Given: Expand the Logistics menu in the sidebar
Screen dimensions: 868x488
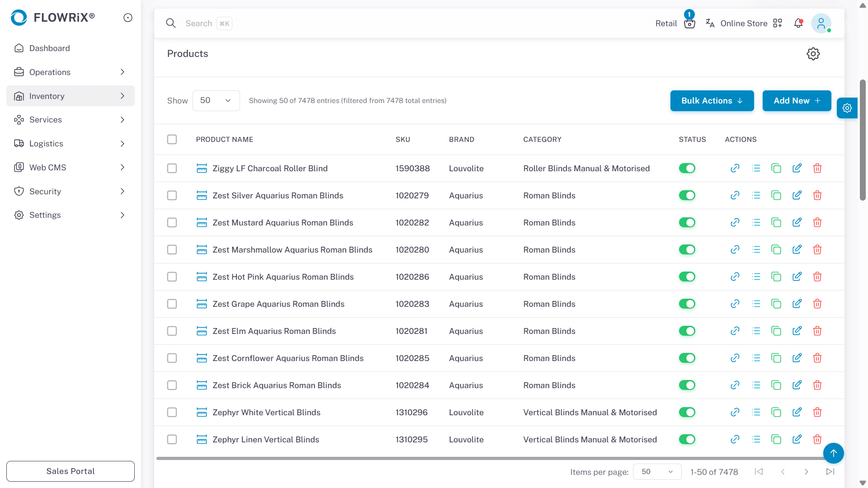Looking at the screenshot, I should (x=70, y=144).
